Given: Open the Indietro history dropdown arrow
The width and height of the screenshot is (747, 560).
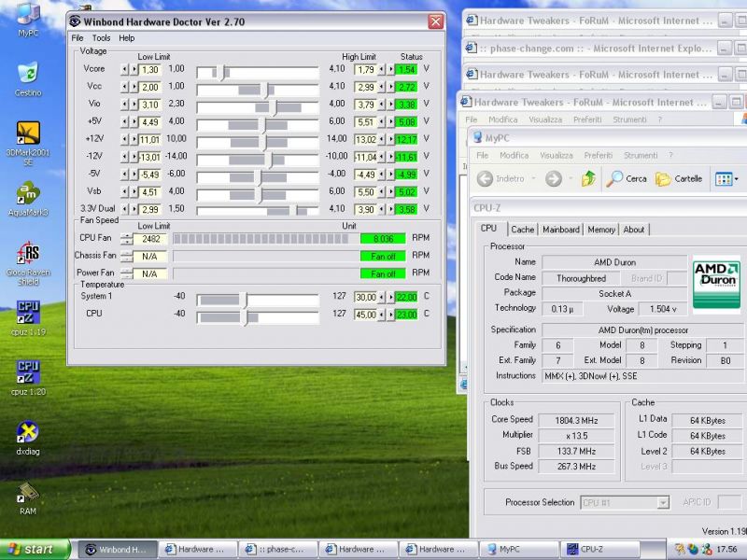Looking at the screenshot, I should point(533,178).
